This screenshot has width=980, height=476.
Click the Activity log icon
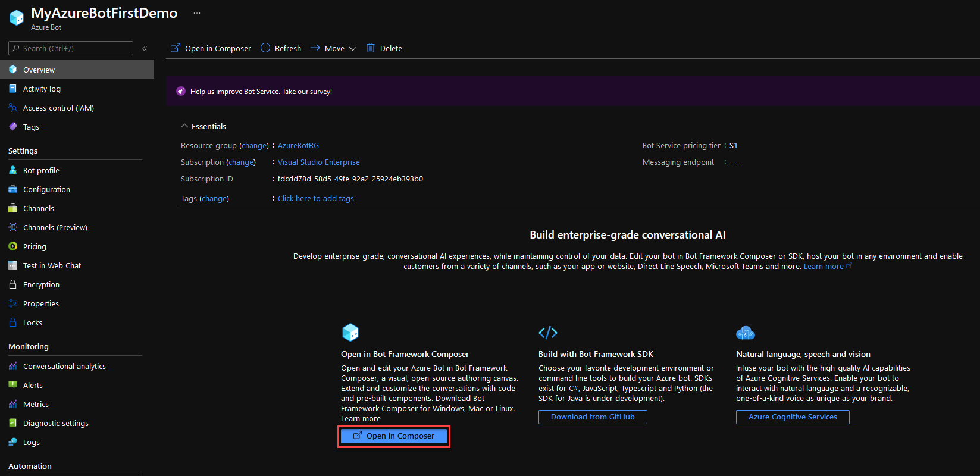coord(13,89)
